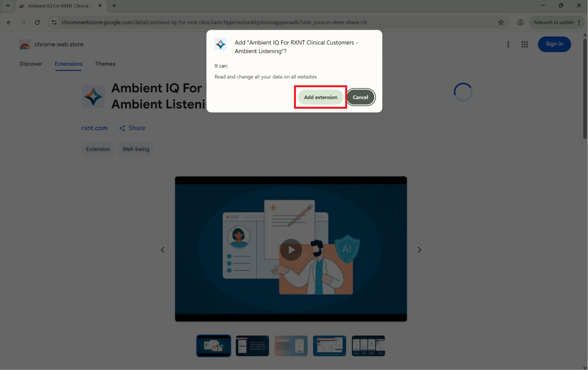Viewport: 588px width, 370px height.
Task: Cancel the add extension dialog
Action: point(360,97)
